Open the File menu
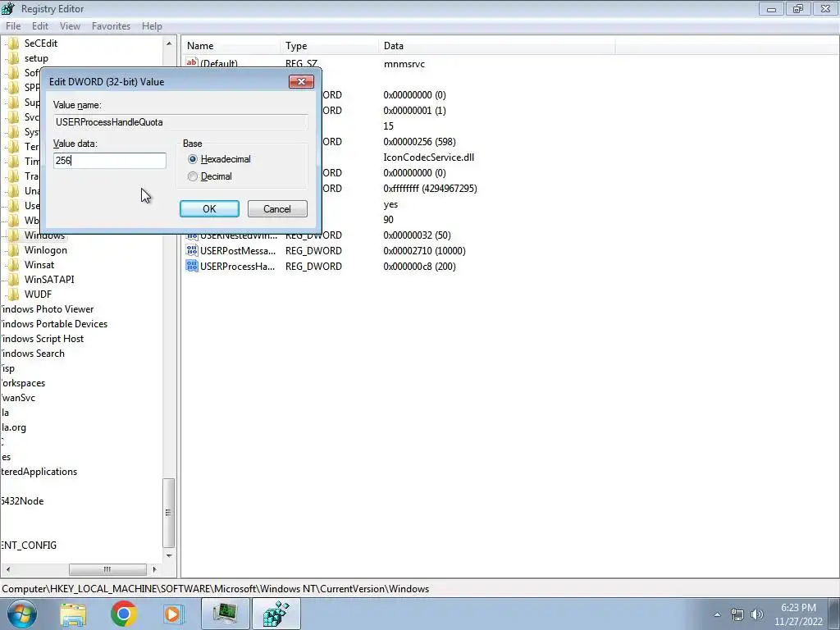Screen dimensions: 840x630 [13, 25]
